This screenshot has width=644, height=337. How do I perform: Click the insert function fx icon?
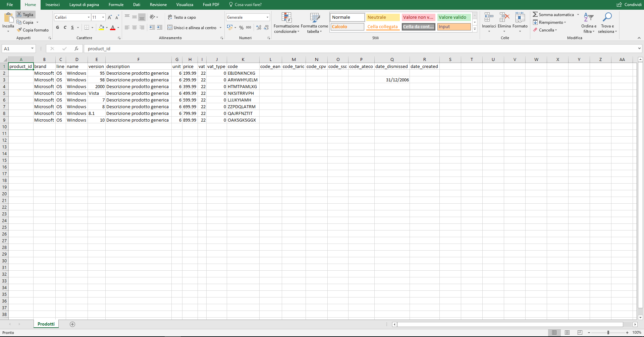[76, 49]
